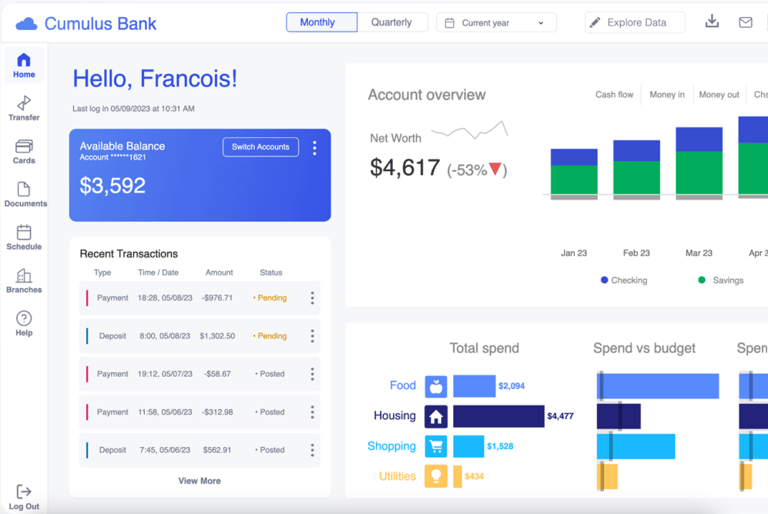Click the $3,592 balance amount
Screen dimensions: 768x514
(x=113, y=186)
